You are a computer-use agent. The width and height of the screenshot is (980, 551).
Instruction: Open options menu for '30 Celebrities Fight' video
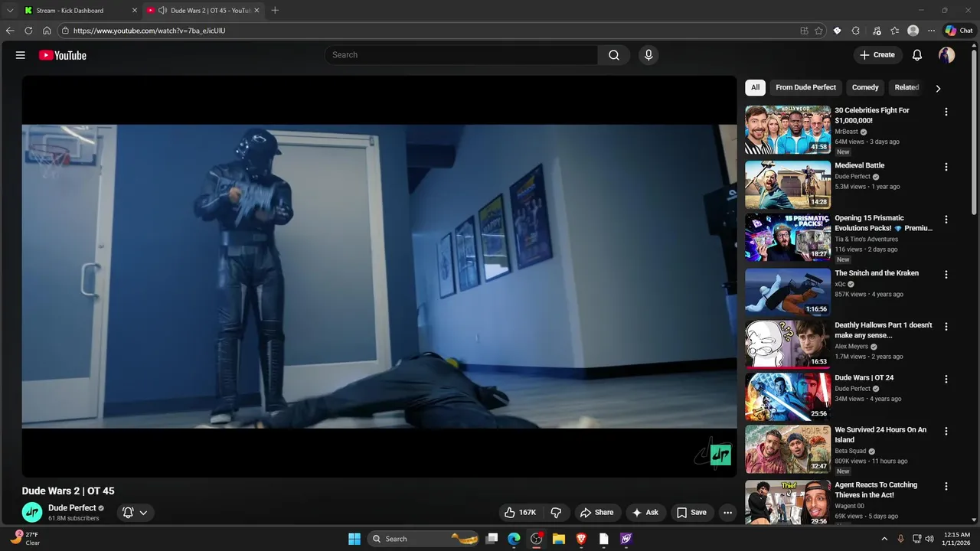pos(946,112)
